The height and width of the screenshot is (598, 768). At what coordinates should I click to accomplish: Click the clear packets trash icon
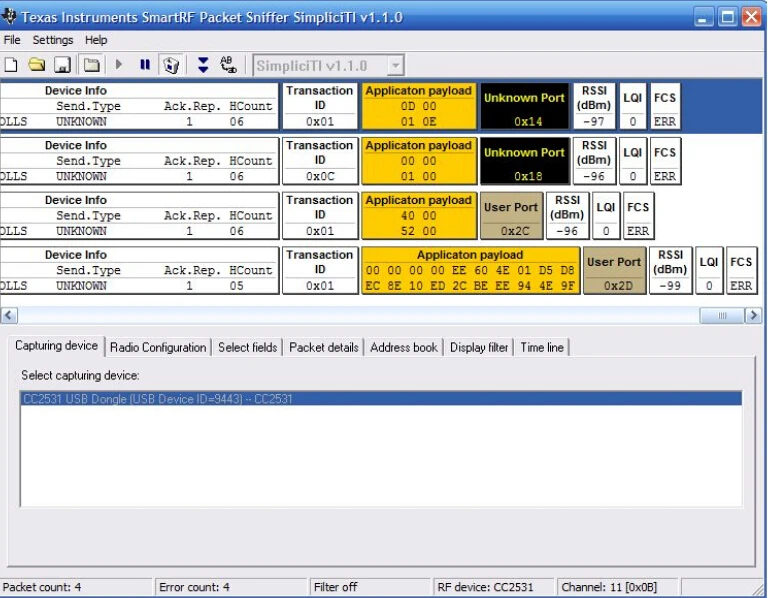[x=171, y=65]
